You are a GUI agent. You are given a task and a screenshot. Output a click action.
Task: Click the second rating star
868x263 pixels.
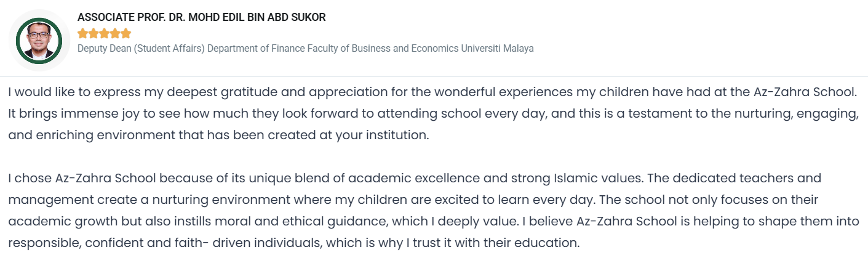click(94, 33)
